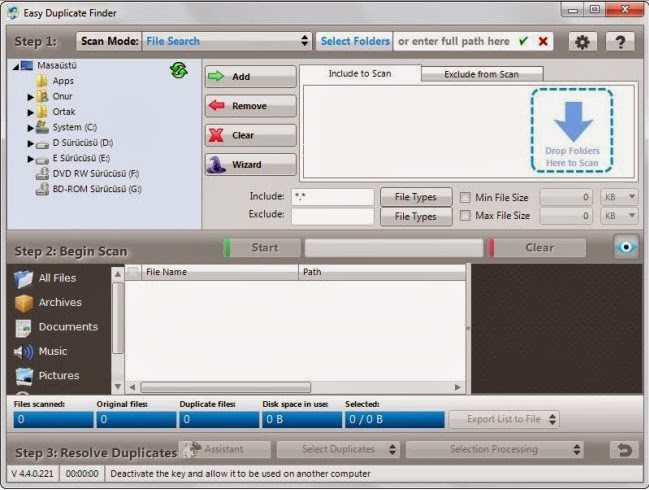Expand the Ortak folder
Image resolution: width=649 pixels, height=490 pixels.
30,112
